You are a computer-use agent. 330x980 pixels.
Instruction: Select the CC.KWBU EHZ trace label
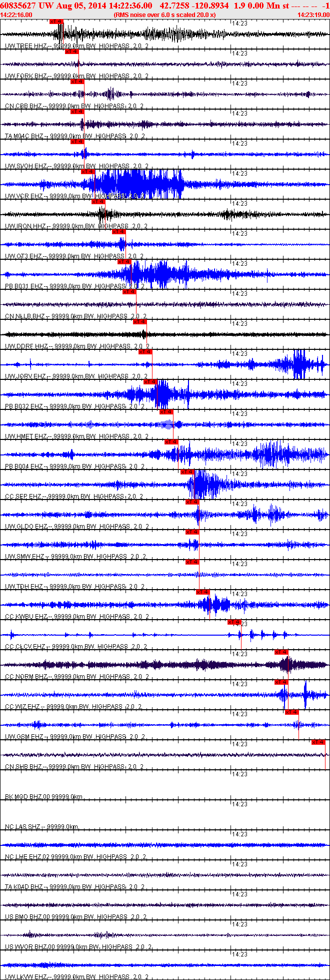click(76, 617)
